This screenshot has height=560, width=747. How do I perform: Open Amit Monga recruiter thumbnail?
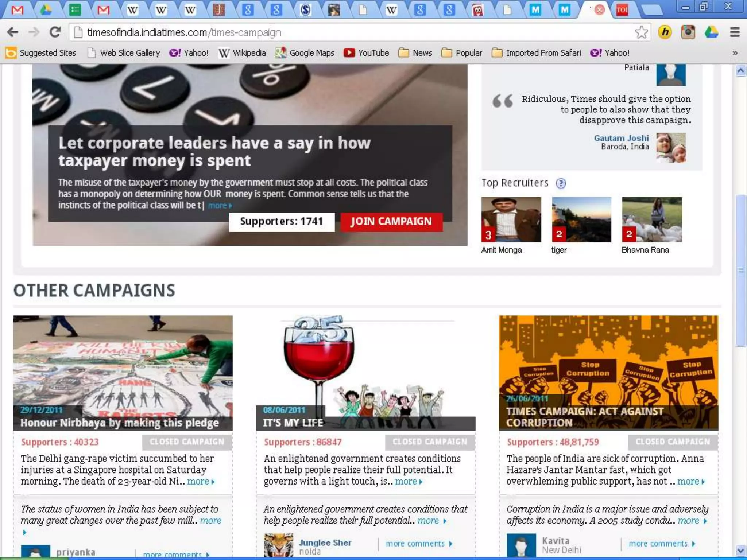tap(511, 219)
